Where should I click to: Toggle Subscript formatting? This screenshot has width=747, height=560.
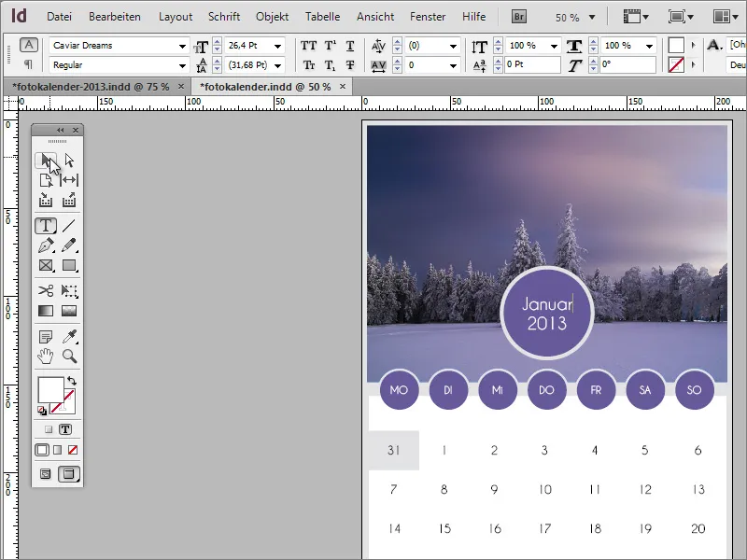330,65
